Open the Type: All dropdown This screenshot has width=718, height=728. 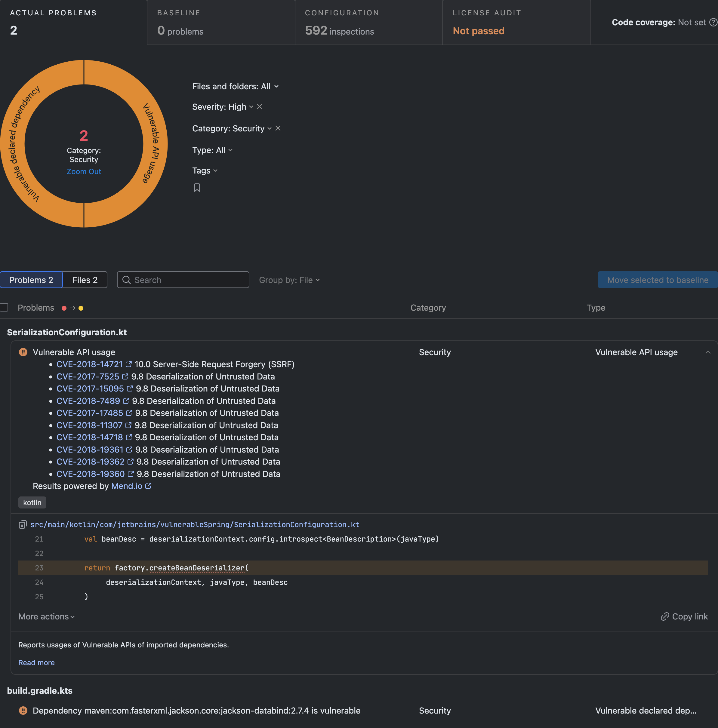pyautogui.click(x=212, y=150)
